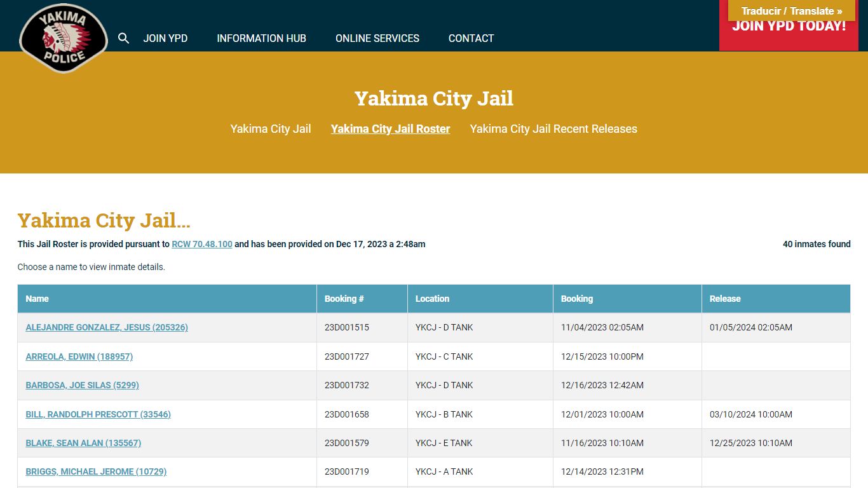The image size is (868, 488).
Task: Click booking date 12/16/2023 12:42AM
Action: (602, 385)
